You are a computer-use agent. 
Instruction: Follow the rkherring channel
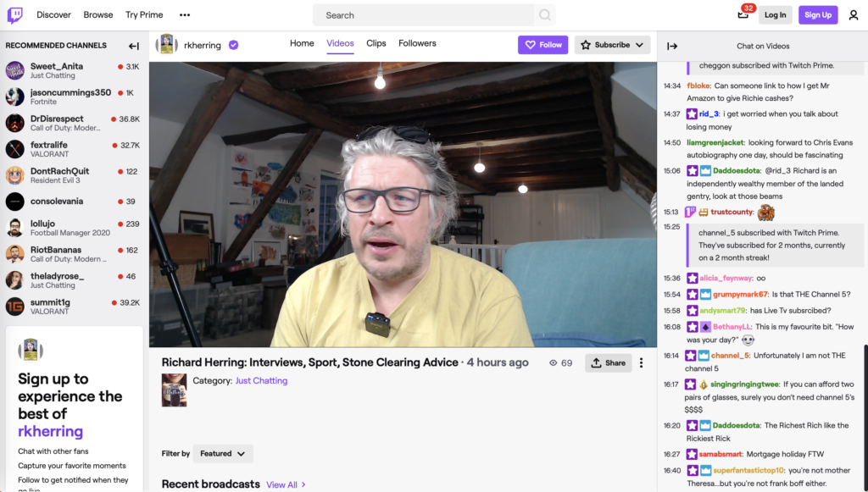tap(543, 45)
